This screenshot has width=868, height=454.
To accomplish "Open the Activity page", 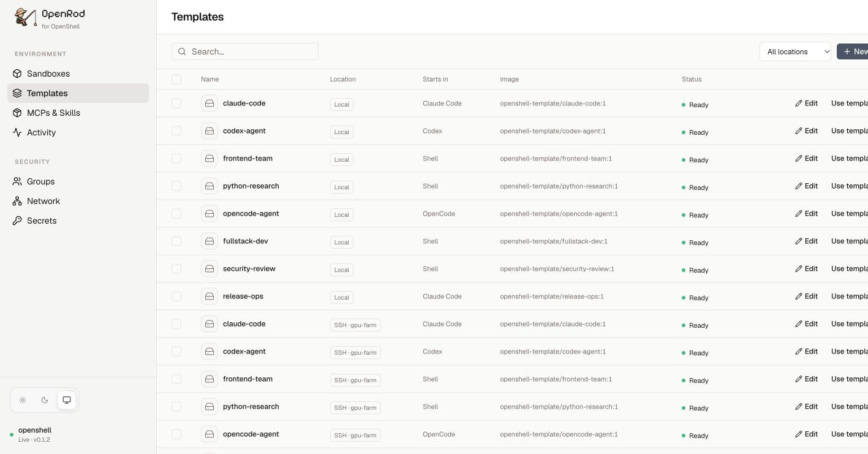I will click(78, 132).
